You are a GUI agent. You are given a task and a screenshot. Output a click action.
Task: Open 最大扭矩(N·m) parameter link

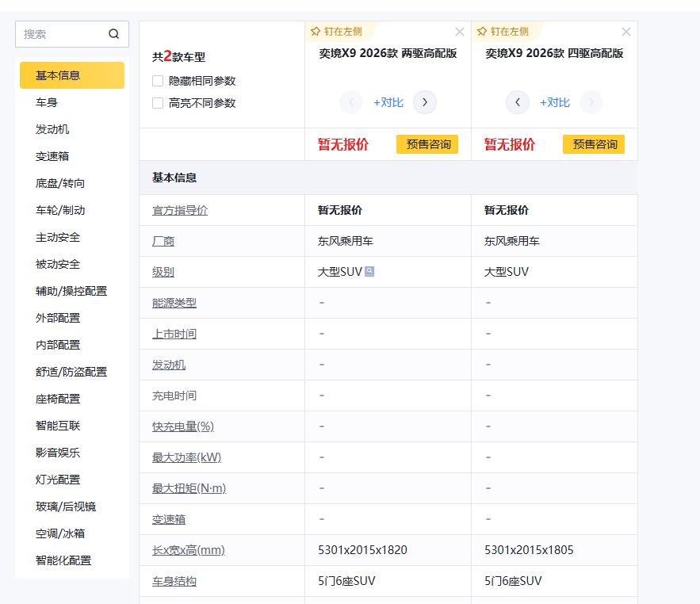(x=189, y=488)
